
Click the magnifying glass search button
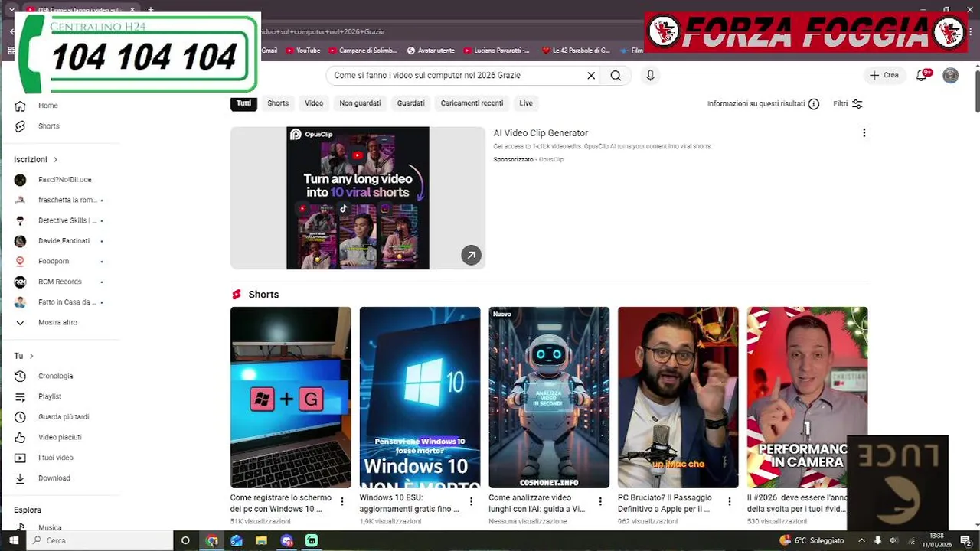pyautogui.click(x=616, y=76)
